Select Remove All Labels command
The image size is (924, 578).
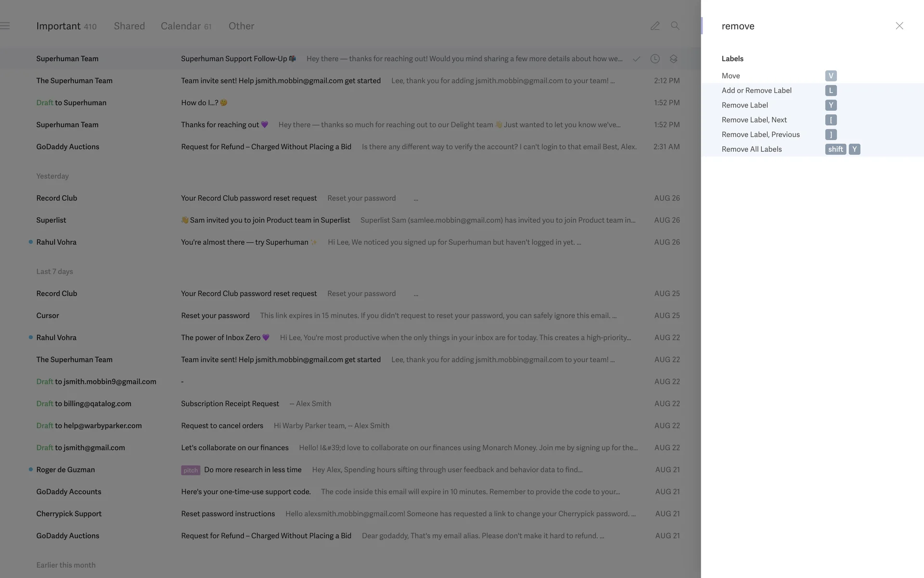(x=752, y=149)
